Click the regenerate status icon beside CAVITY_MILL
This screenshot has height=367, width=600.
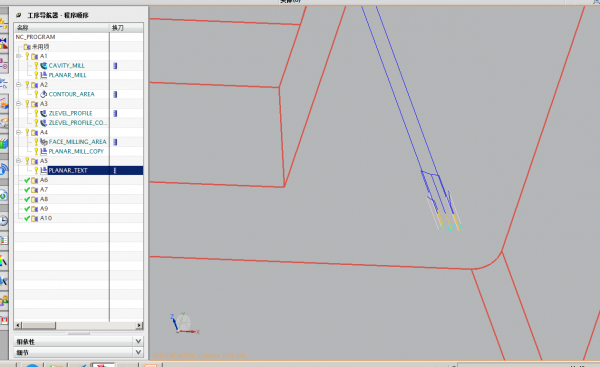(36, 65)
